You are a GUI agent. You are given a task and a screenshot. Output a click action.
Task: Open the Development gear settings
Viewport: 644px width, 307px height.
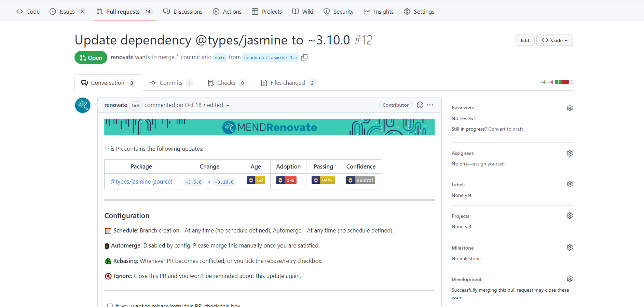click(x=570, y=279)
